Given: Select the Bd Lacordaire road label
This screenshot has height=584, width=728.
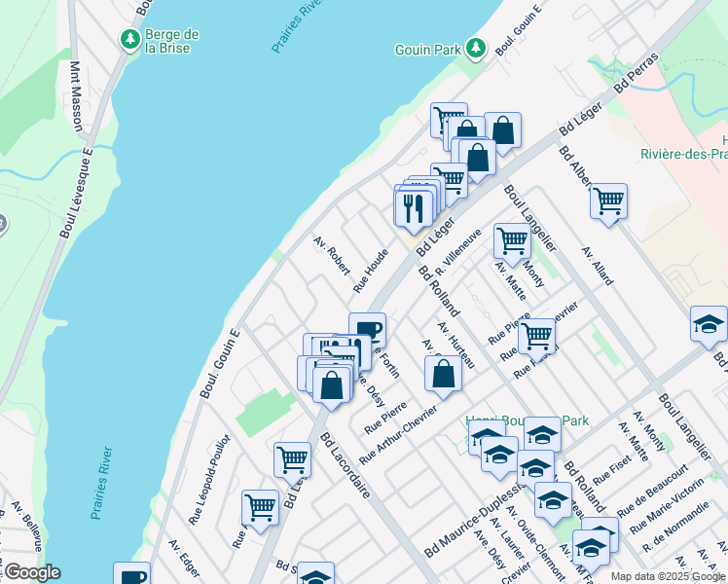Looking at the screenshot, I should tap(346, 465).
